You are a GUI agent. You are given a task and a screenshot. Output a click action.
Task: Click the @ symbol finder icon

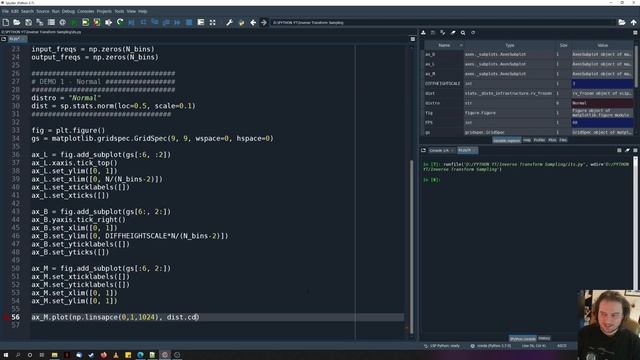tap(62, 22)
